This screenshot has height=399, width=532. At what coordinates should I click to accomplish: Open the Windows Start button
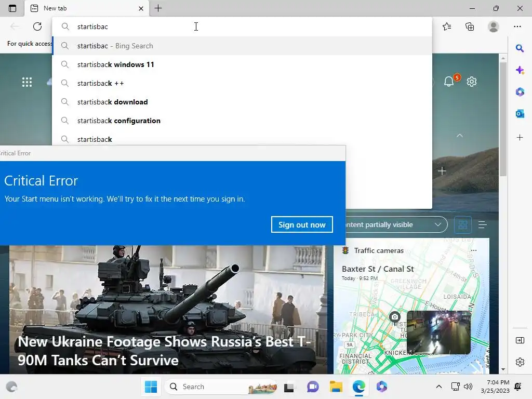151,387
